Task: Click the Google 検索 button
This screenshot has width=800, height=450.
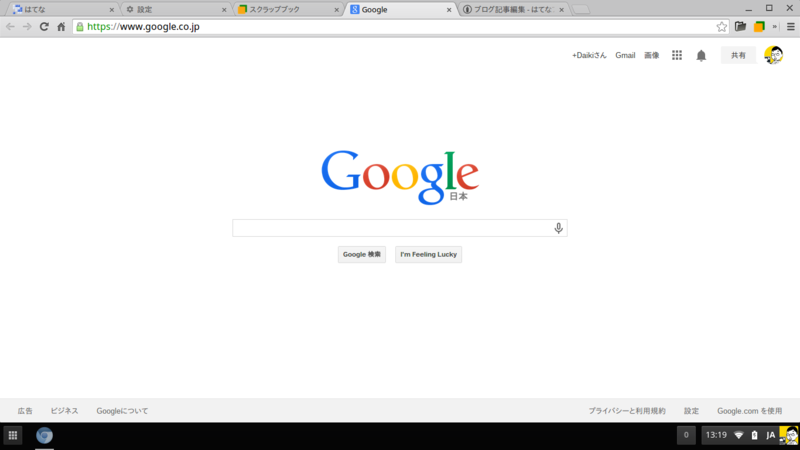Action: click(362, 254)
